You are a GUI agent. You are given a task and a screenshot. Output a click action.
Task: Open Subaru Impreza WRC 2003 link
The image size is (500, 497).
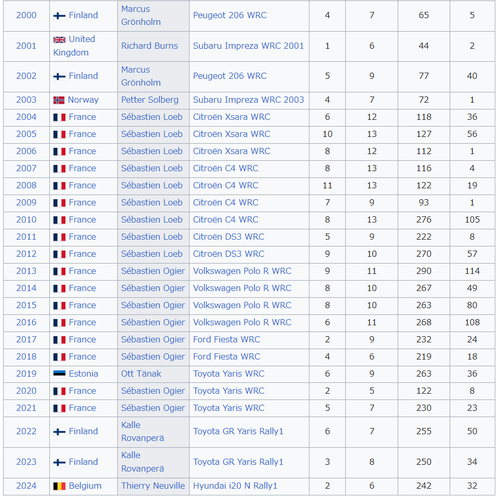(248, 100)
